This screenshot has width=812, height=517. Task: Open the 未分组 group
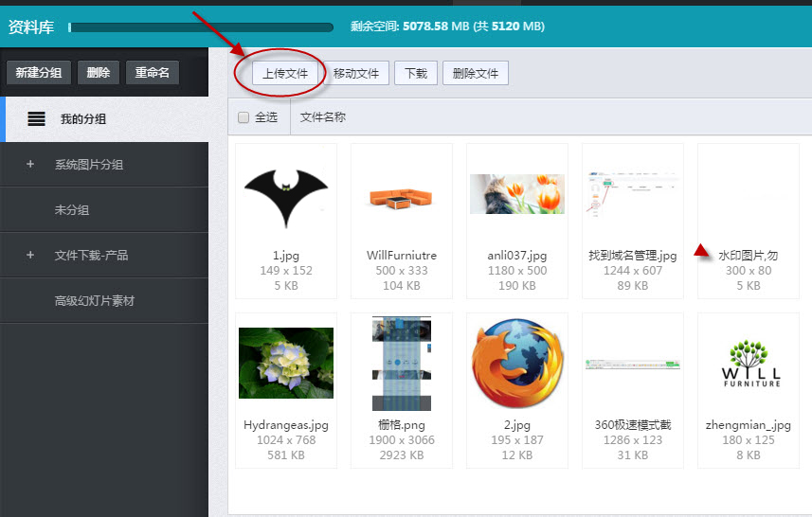coord(72,210)
